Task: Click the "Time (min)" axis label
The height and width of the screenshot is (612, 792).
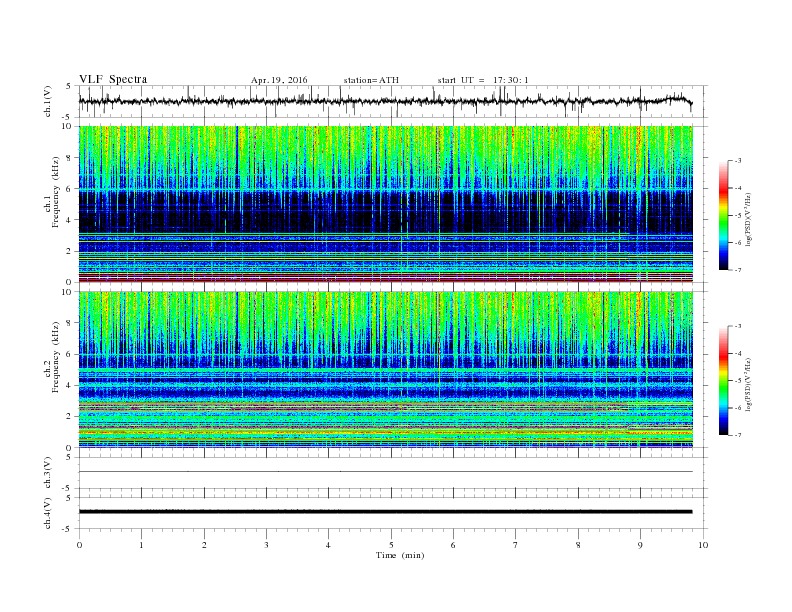Action: pyautogui.click(x=400, y=555)
